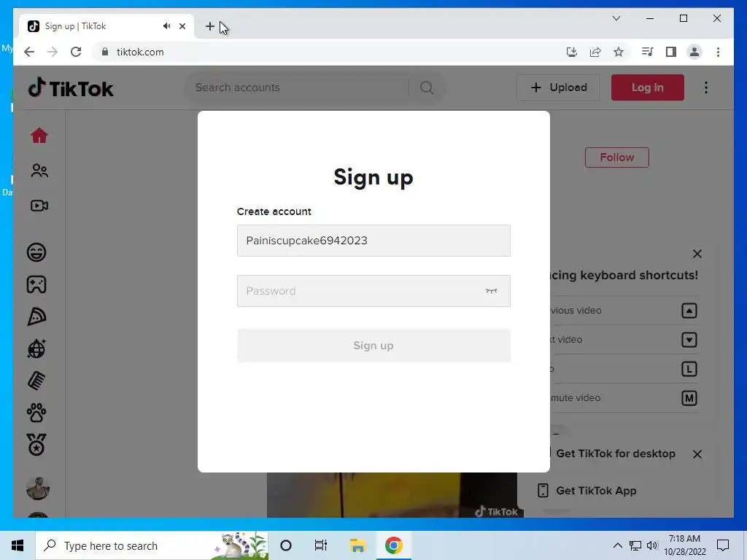Mute the tab audio speaker icon
Screen dimensions: 747x560
click(166, 26)
